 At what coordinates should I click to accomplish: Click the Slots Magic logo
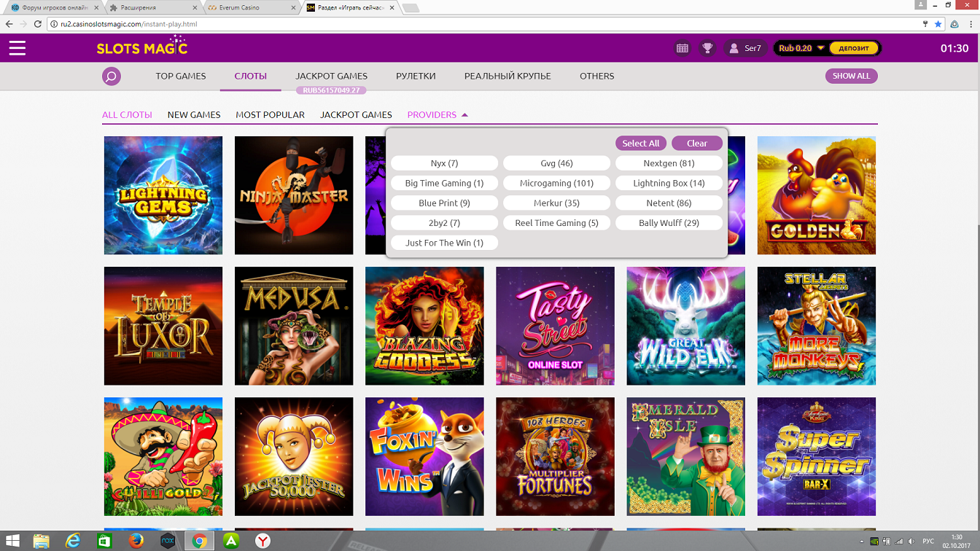142,47
